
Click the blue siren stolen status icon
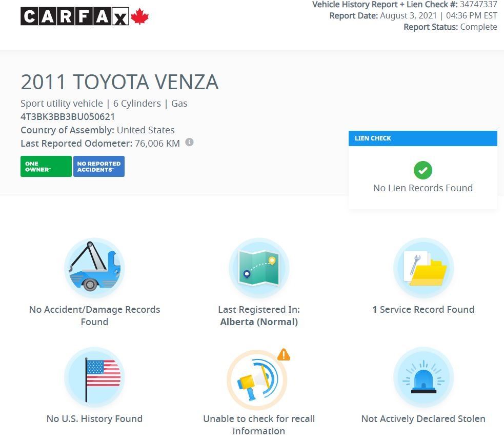tap(423, 378)
